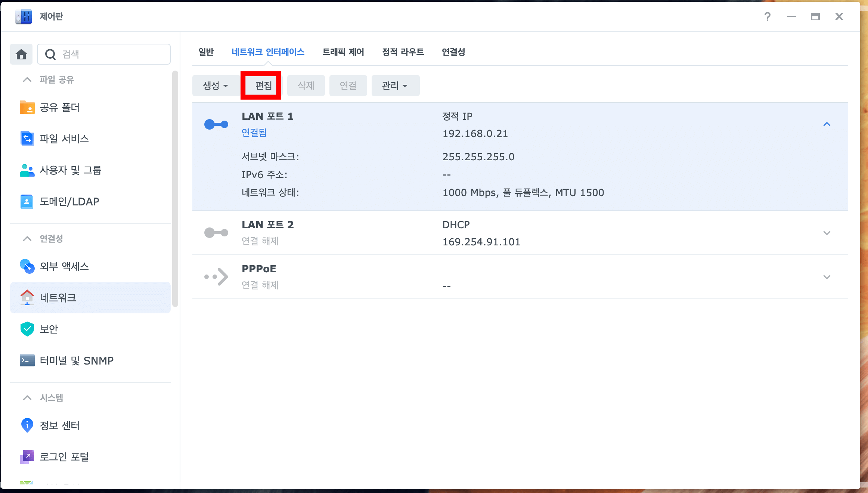Collapse the 연결성 sidebar section
This screenshot has width=868, height=493.
tap(27, 239)
